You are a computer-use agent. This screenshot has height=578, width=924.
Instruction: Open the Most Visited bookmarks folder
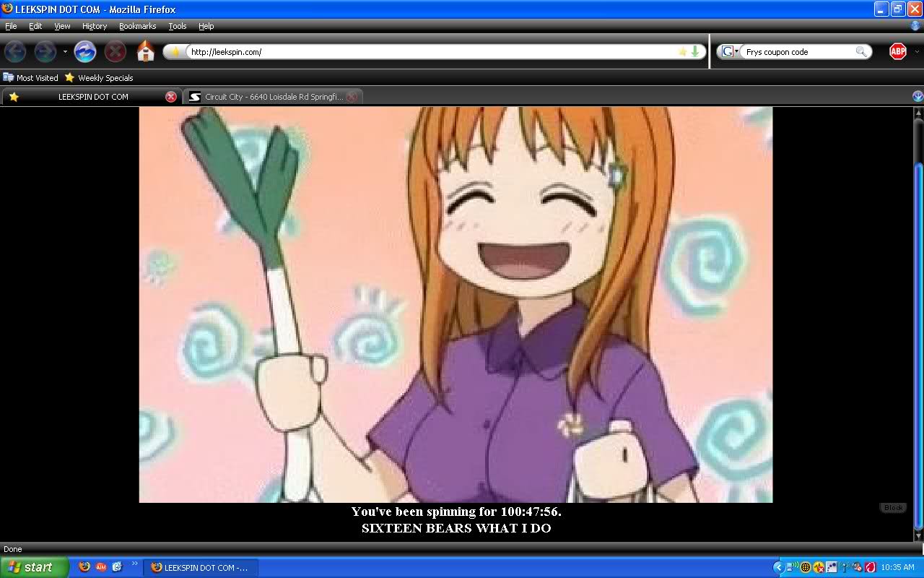pyautogui.click(x=30, y=77)
